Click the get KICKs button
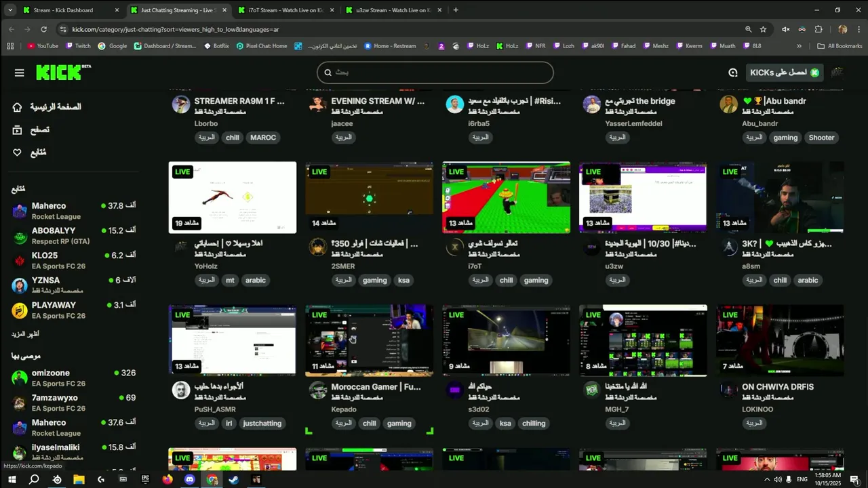The height and width of the screenshot is (488, 868). [785, 73]
